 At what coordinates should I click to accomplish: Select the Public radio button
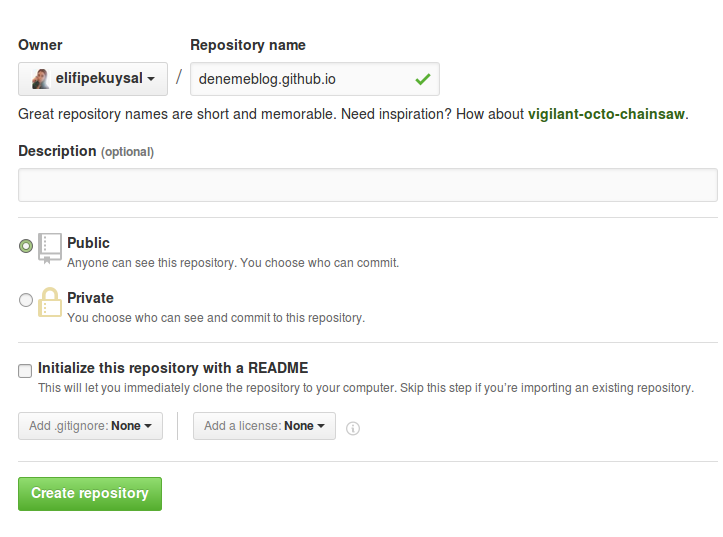tap(26, 246)
